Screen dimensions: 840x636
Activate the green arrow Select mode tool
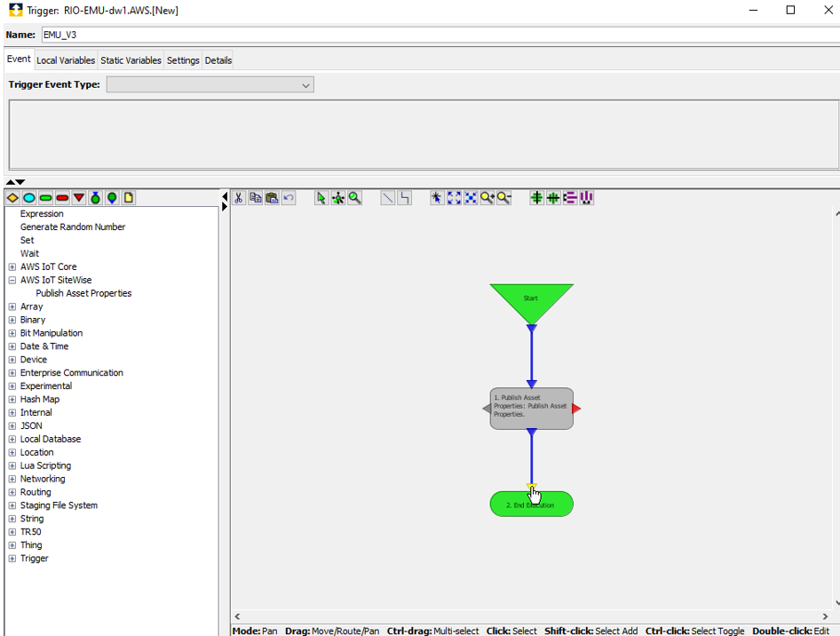point(321,198)
